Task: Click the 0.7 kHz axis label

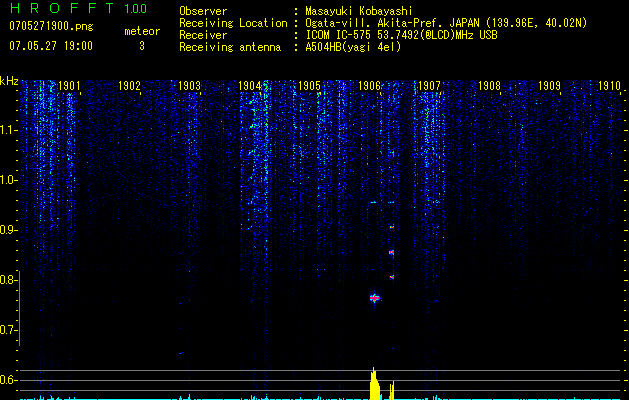Action: (x=8, y=330)
